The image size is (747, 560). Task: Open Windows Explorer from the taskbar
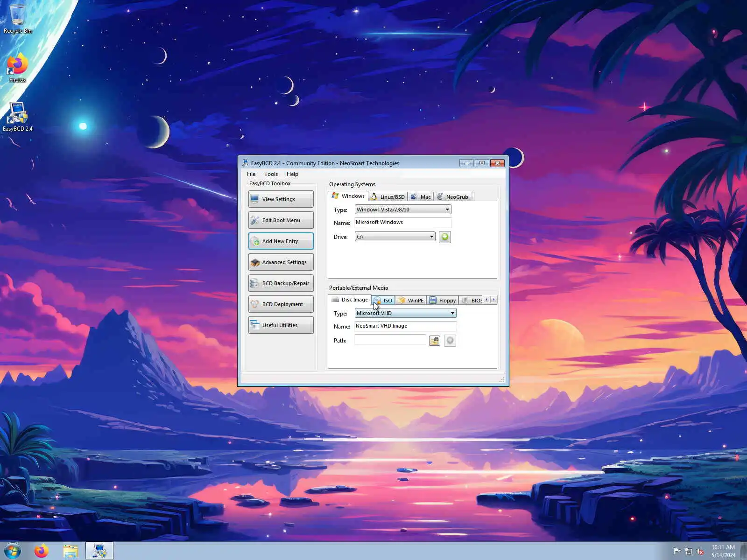pyautogui.click(x=70, y=551)
